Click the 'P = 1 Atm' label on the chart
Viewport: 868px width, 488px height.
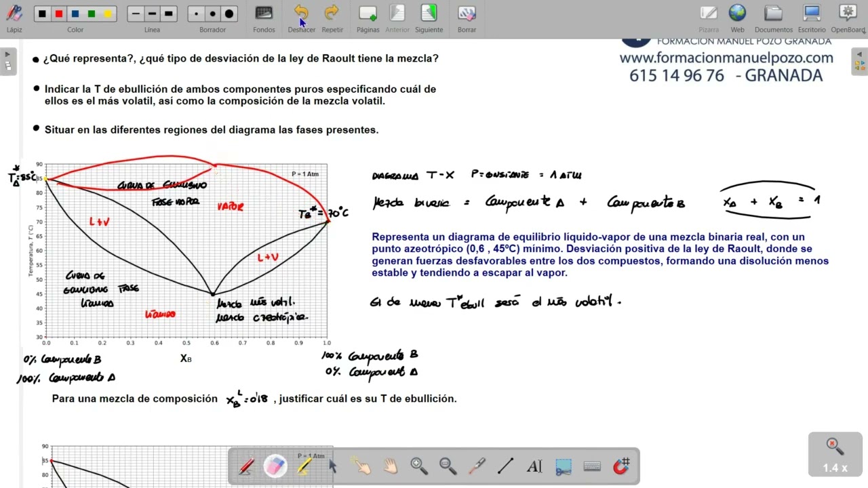(x=305, y=174)
